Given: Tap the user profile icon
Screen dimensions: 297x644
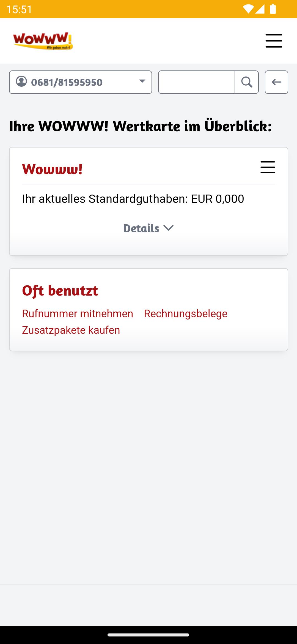Looking at the screenshot, I should click(x=21, y=81).
